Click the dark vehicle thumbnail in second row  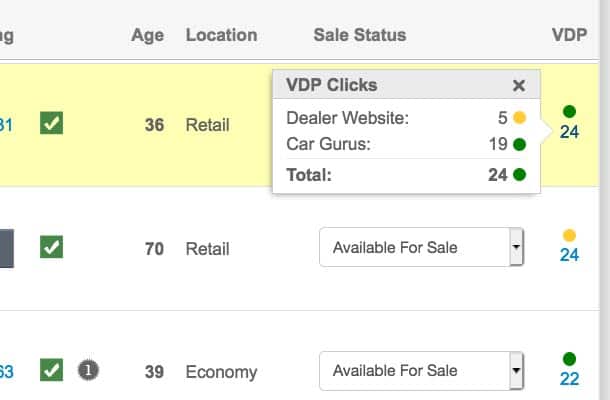(7, 248)
